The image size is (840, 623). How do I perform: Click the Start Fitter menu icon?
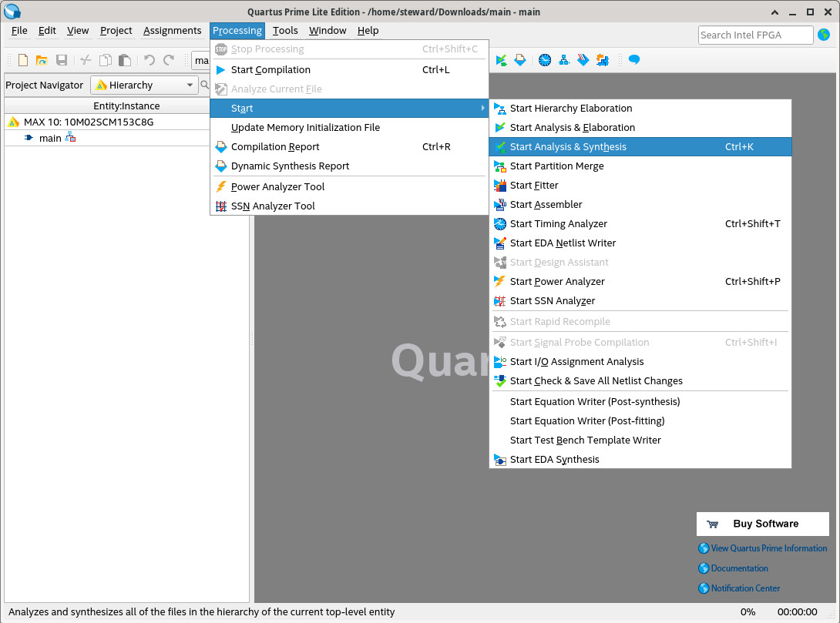500,185
